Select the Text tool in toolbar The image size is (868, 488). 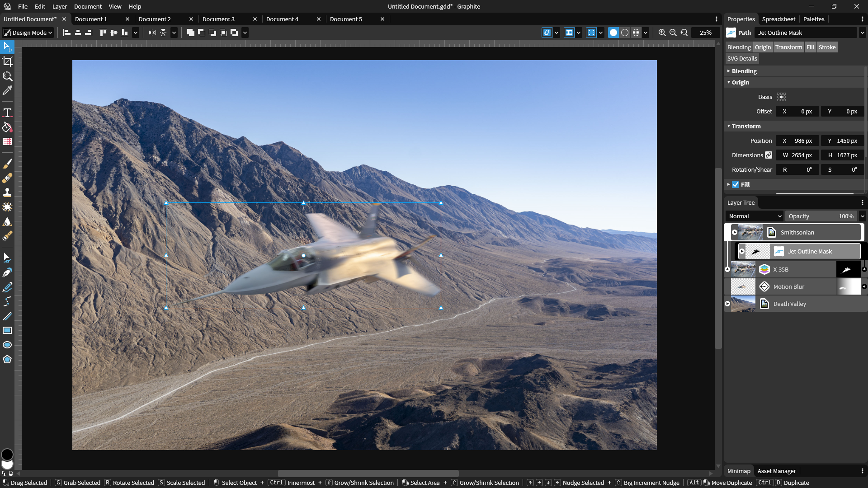(8, 112)
